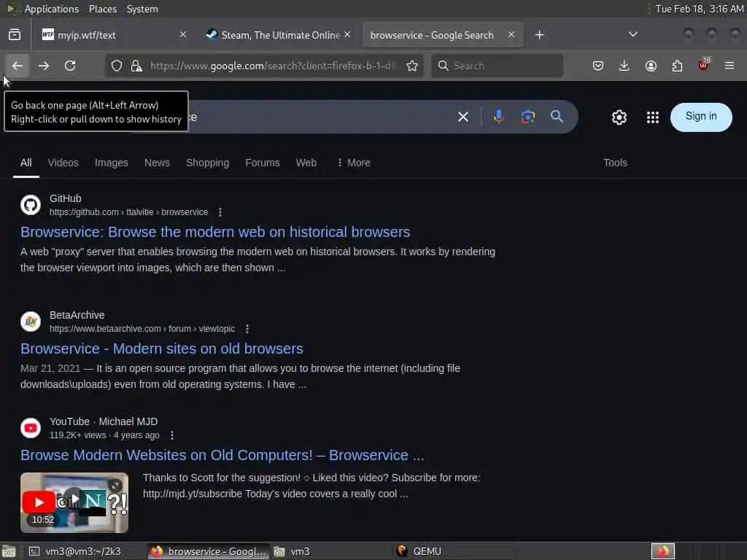Image resolution: width=747 pixels, height=560 pixels.
Task: Open the Extensions puzzle icon
Action: 677,66
